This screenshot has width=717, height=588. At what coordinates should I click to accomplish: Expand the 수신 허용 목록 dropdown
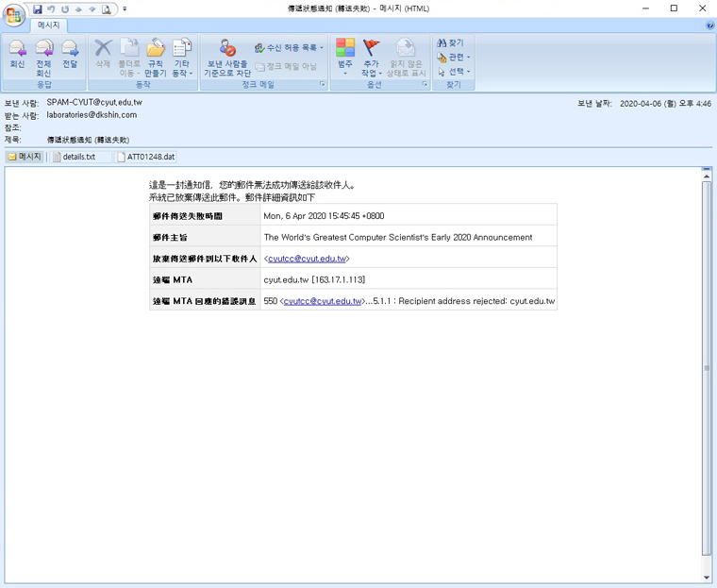(x=289, y=47)
